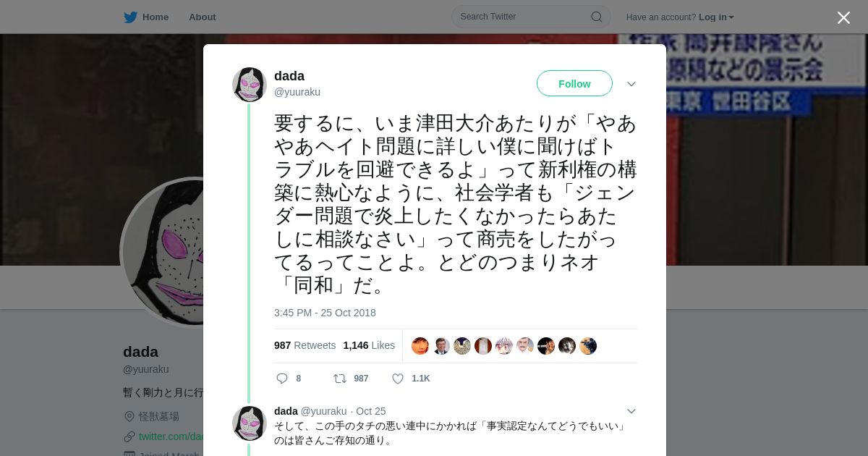868x456 pixels.
Task: Open dada's avatar in reply tweet
Action: 250,423
